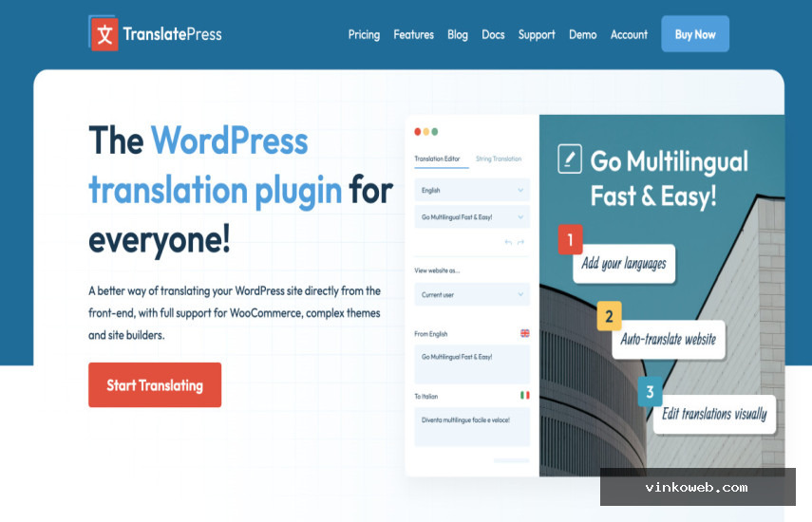812x522 pixels.
Task: Click the 'View website as...' label
Action: [437, 270]
